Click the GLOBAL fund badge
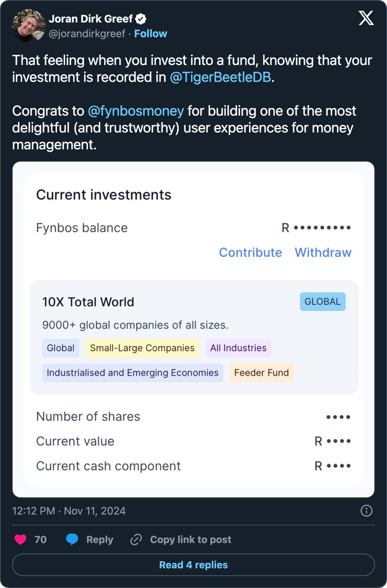387x588 pixels. 323,302
